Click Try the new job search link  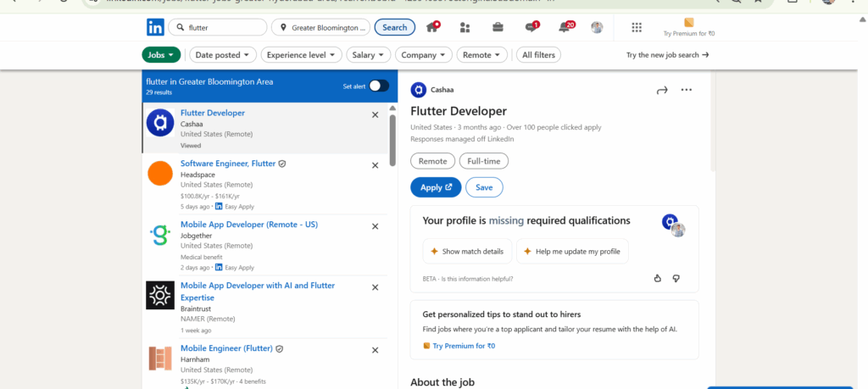tap(667, 55)
